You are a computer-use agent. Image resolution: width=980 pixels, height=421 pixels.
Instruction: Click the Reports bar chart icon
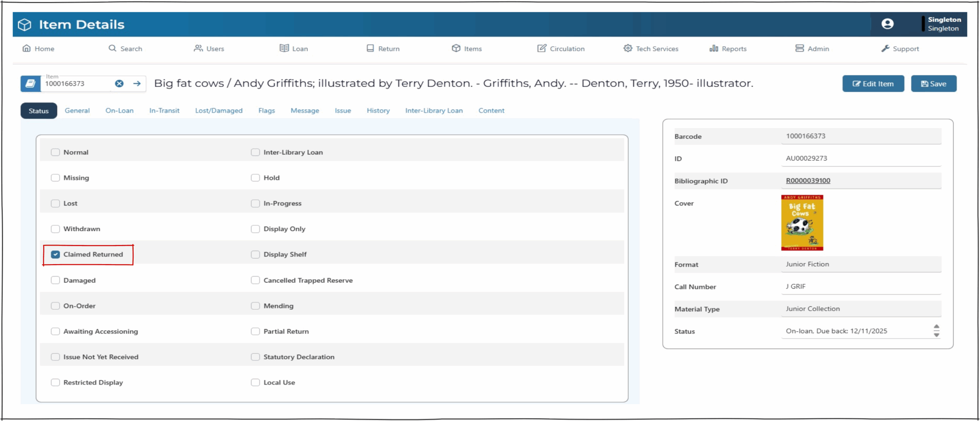pyautogui.click(x=713, y=48)
